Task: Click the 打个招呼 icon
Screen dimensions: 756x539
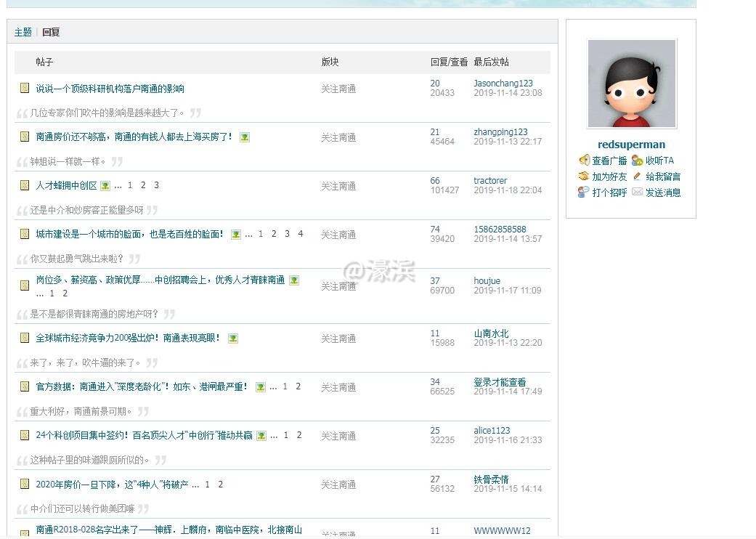Action: click(x=583, y=192)
